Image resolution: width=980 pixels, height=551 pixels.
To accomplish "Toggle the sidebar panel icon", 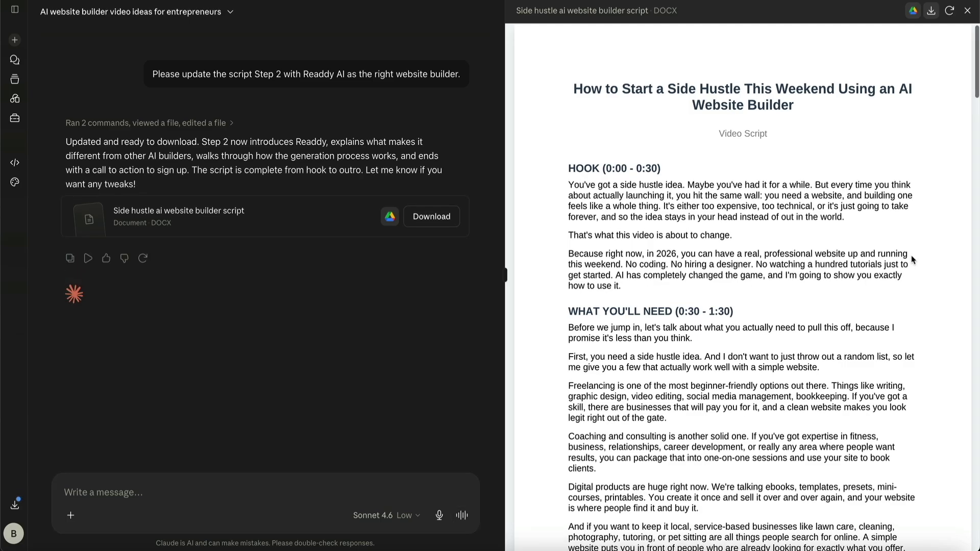I will [15, 10].
